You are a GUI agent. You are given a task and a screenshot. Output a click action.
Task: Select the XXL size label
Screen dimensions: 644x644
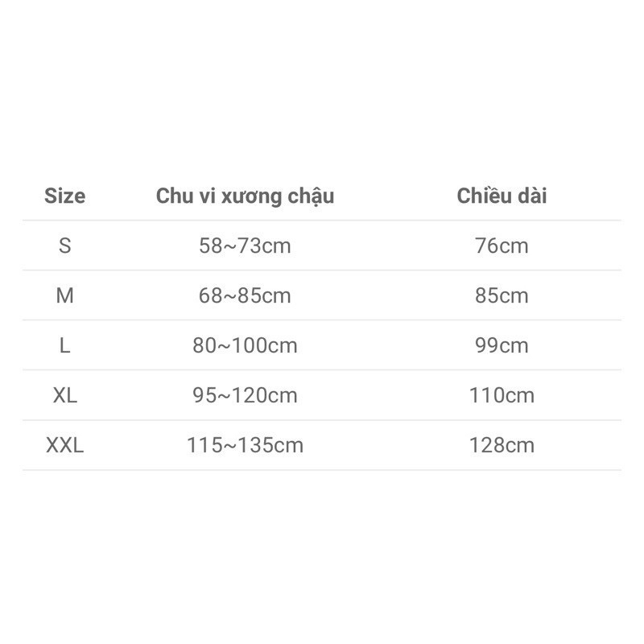[65, 445]
